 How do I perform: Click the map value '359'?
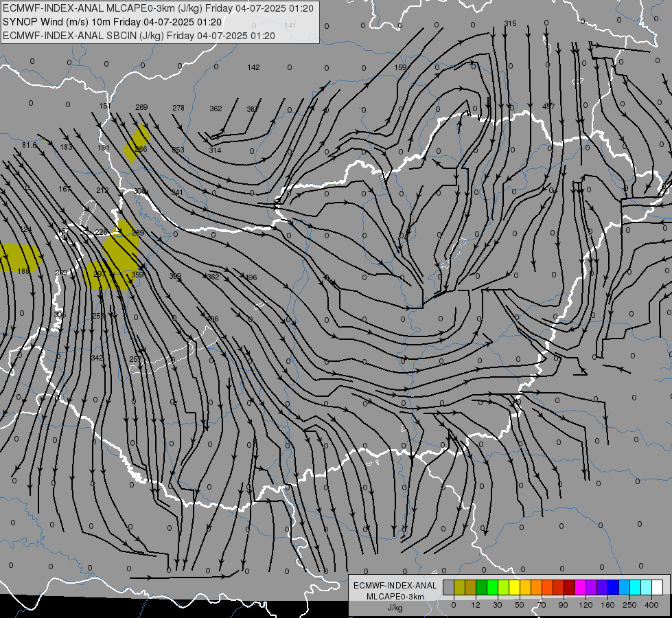[x=137, y=275]
